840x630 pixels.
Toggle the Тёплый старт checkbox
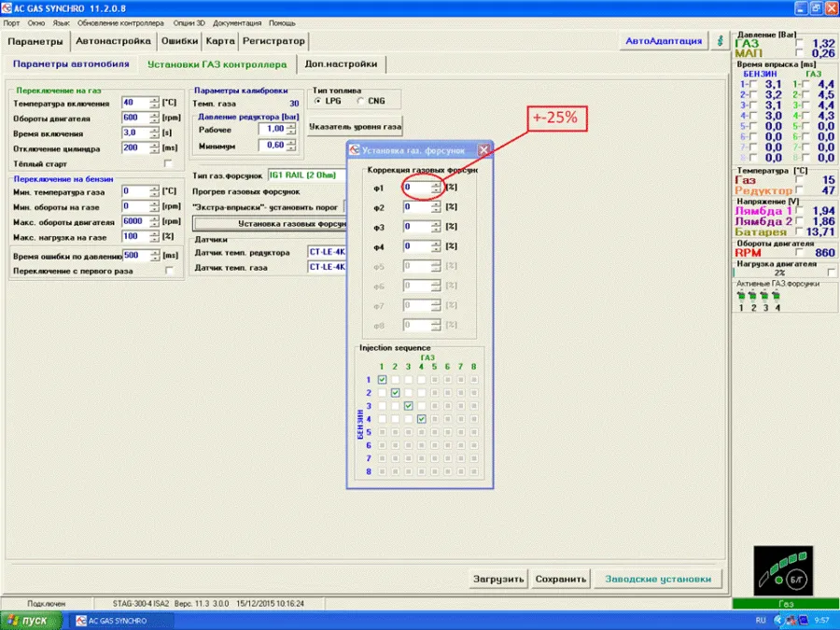(168, 163)
